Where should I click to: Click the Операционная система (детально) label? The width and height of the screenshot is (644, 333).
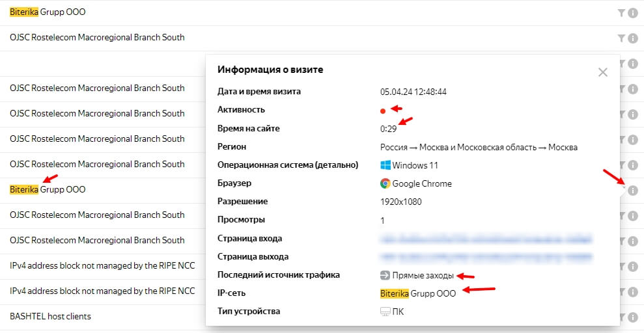pyautogui.click(x=288, y=165)
